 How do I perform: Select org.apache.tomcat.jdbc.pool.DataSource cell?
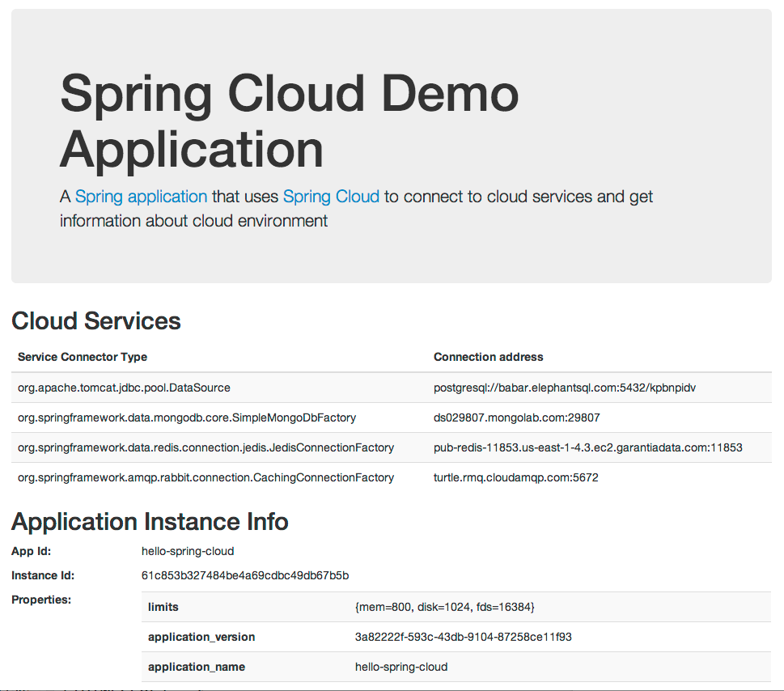point(124,388)
